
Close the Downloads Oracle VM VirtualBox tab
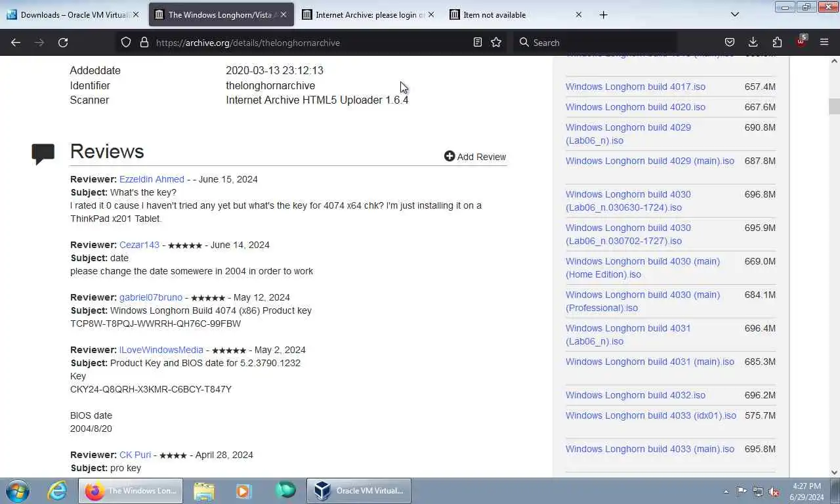pos(136,14)
